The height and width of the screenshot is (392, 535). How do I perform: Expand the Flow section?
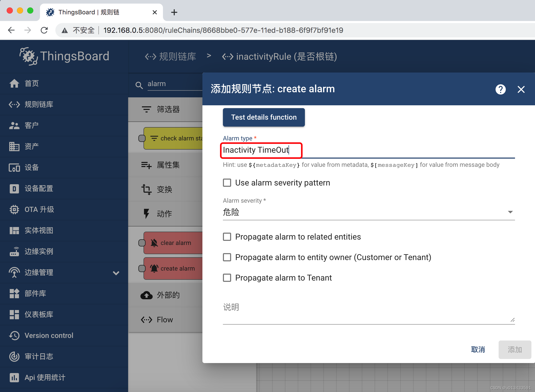tap(165, 320)
